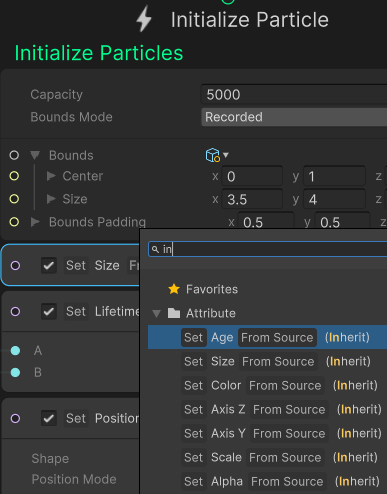Click the Favorites star icon
The width and height of the screenshot is (387, 494).
(x=174, y=289)
